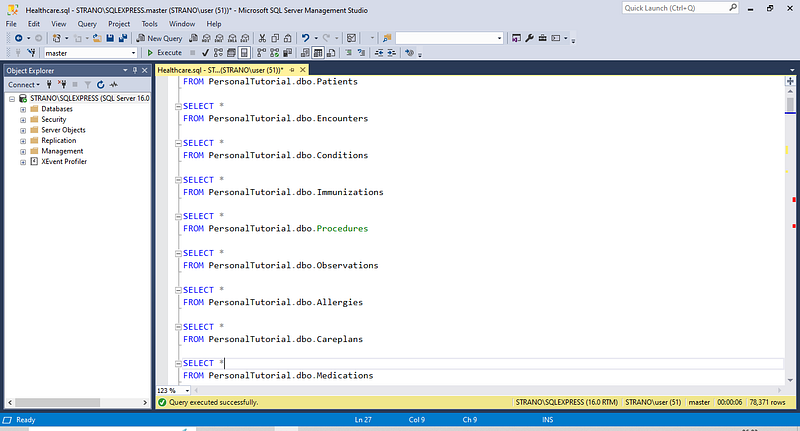The image size is (800, 431).
Task: Specify values for template parameters icon
Action: click(x=409, y=53)
